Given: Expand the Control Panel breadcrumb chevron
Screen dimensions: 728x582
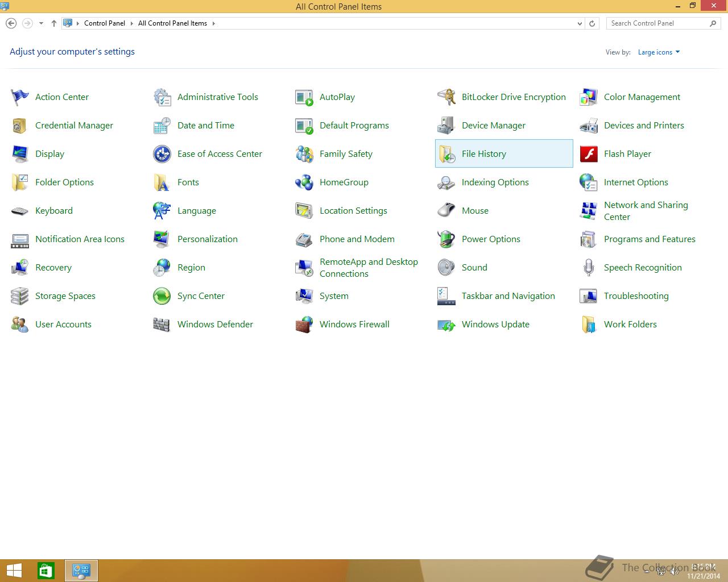Looking at the screenshot, I should click(x=132, y=23).
